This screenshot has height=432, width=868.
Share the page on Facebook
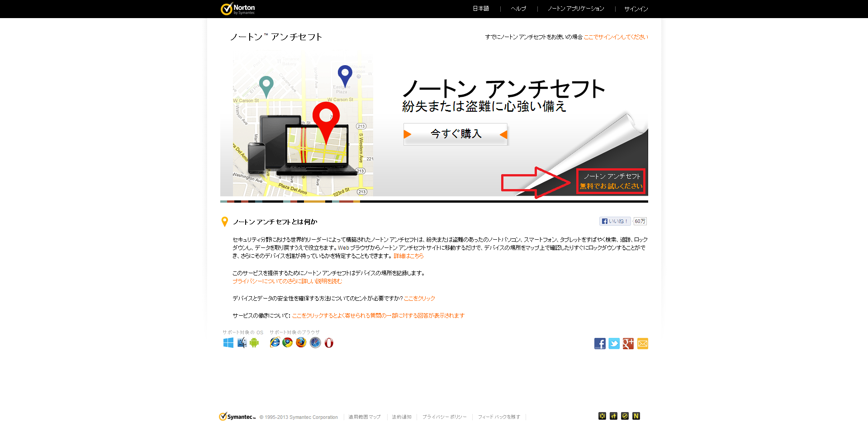600,344
